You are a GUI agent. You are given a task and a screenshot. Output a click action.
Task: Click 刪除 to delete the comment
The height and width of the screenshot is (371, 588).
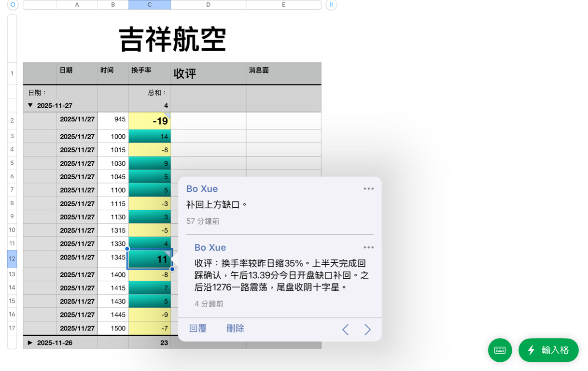click(x=235, y=328)
